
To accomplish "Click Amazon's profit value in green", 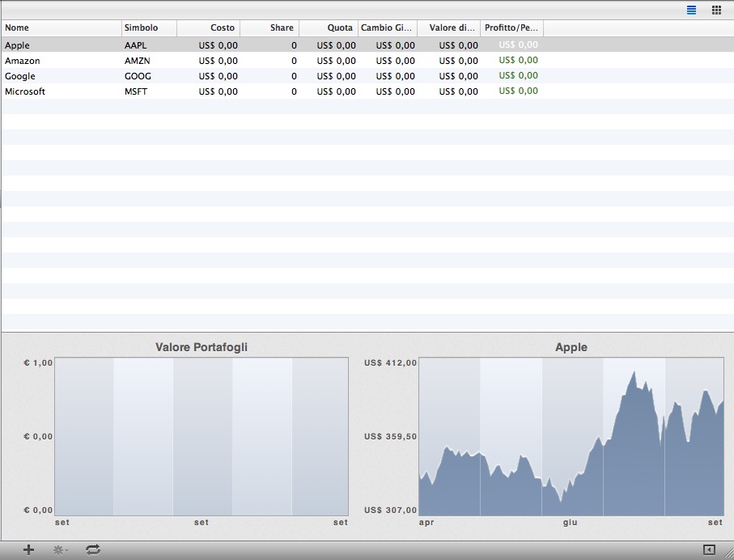I will [518, 60].
